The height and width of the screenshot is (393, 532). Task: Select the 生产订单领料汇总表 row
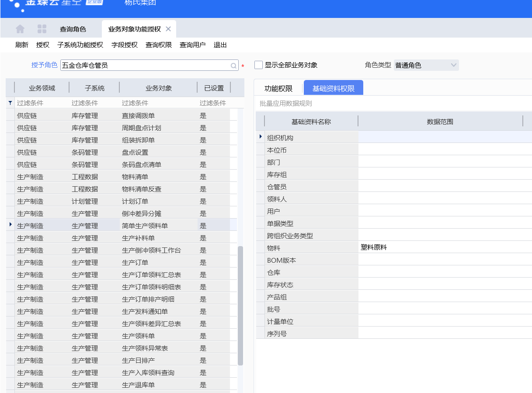(x=122, y=275)
